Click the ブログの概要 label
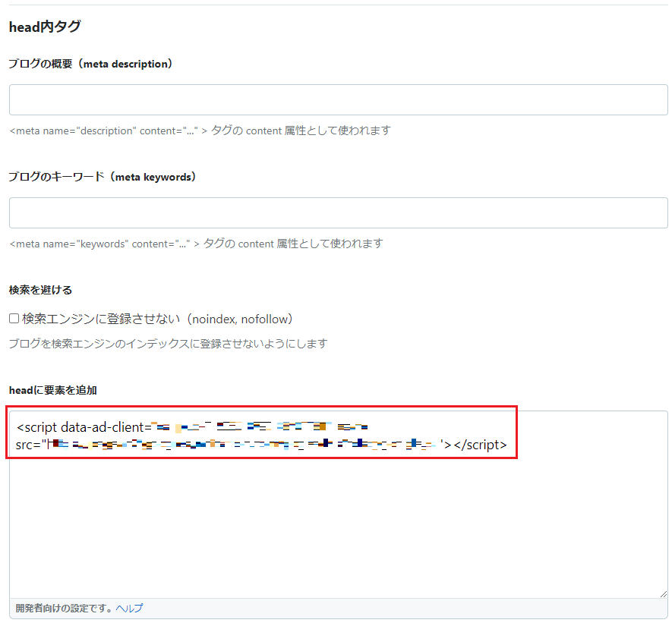Image resolution: width=672 pixels, height=623 pixels. click(90, 64)
